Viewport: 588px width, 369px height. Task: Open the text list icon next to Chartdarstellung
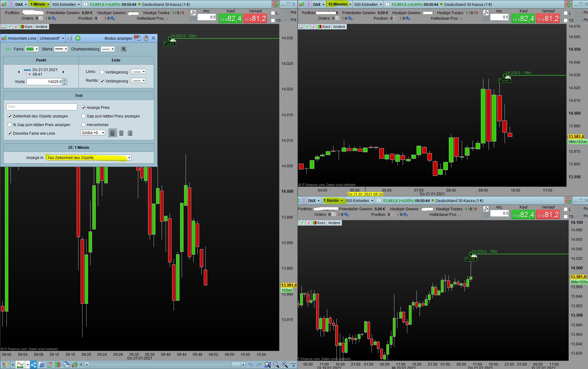pos(123,49)
